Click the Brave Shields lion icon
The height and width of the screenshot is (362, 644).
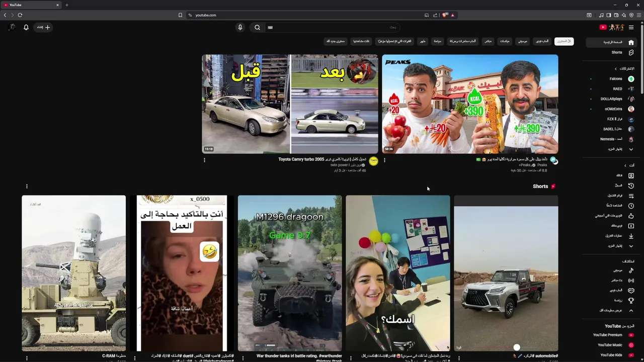pyautogui.click(x=445, y=15)
